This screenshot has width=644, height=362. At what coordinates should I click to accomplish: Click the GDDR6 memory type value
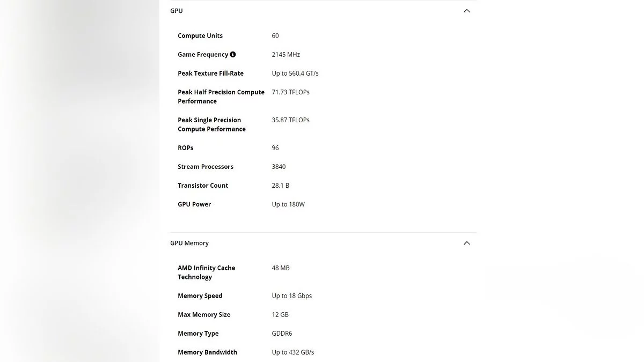[282, 333]
